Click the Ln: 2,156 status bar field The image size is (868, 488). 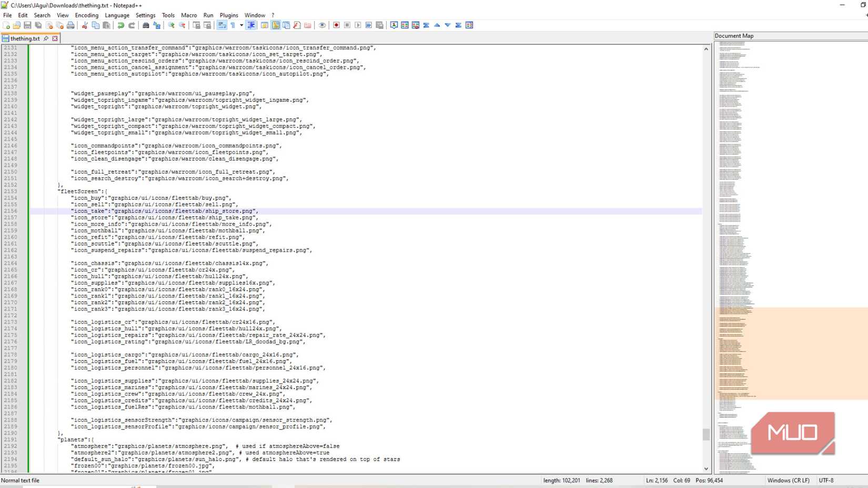coord(657,481)
